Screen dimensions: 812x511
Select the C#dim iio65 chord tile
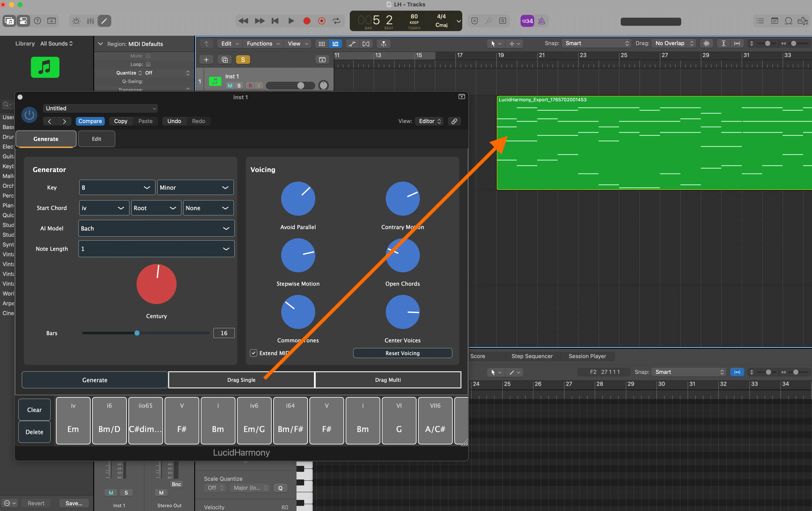(145, 420)
